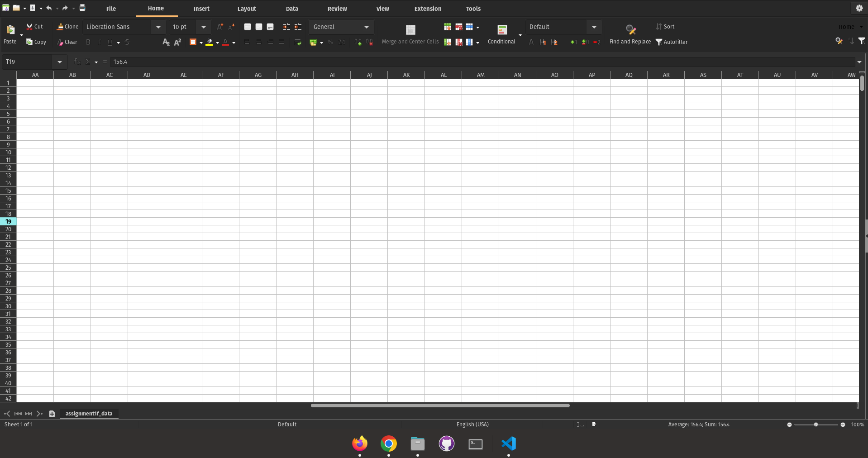Toggle Center Horizontally alignment
Image resolution: width=868 pixels, height=458 pixels.
click(259, 42)
